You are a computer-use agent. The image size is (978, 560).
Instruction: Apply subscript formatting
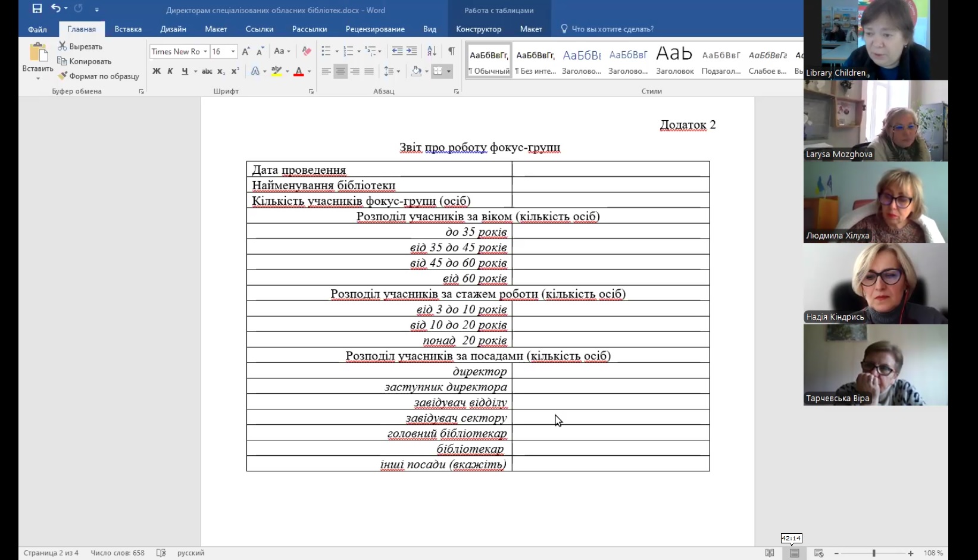pos(221,71)
